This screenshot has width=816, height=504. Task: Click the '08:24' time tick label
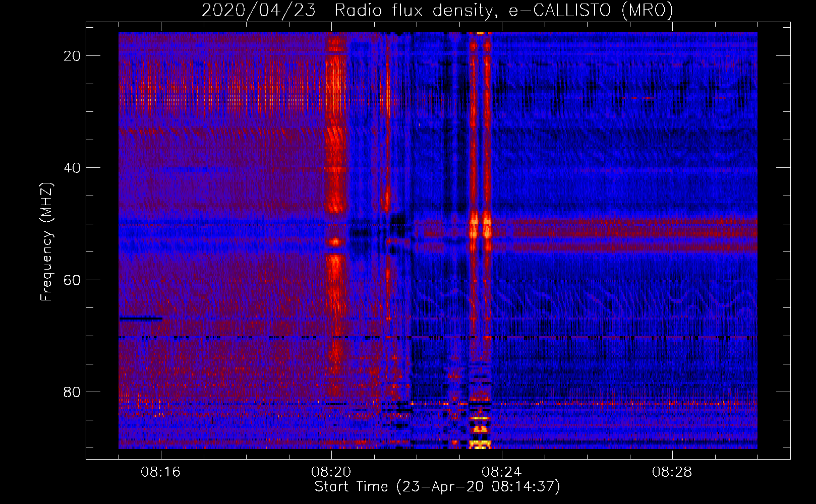(x=501, y=472)
